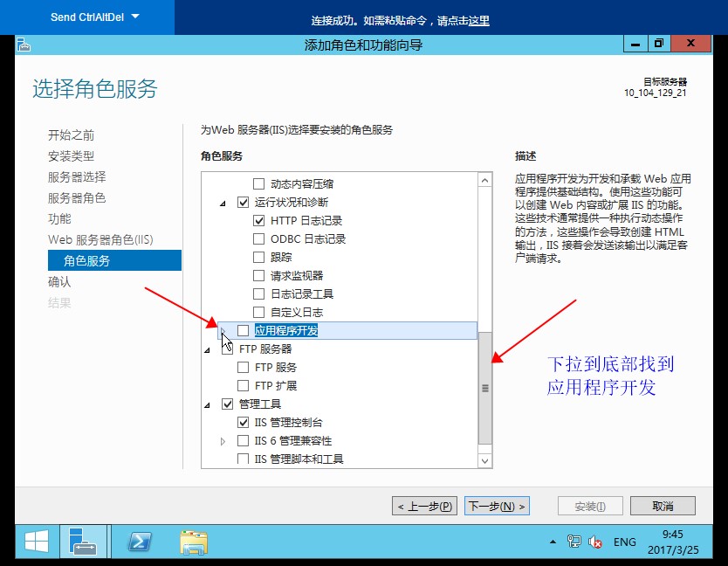Screen dimensions: 728x566
Task: Go to 服务器选择 wizard step
Action: pos(77,177)
